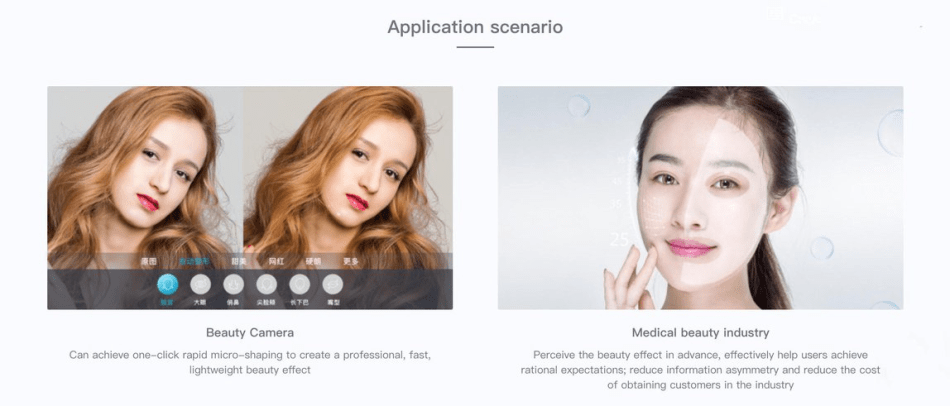The height and width of the screenshot is (406, 950).
Task: Switch to the 甜美 preset tab
Action: [x=239, y=262]
